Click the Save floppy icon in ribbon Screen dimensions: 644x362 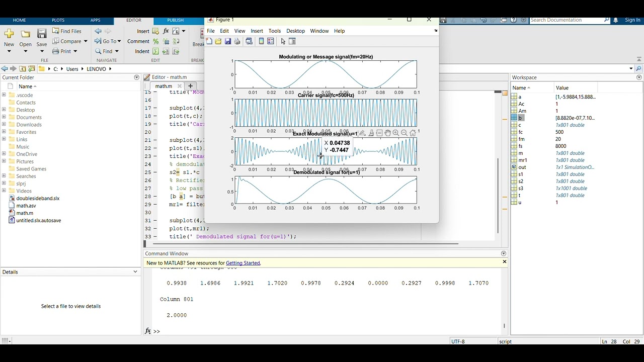click(x=42, y=34)
